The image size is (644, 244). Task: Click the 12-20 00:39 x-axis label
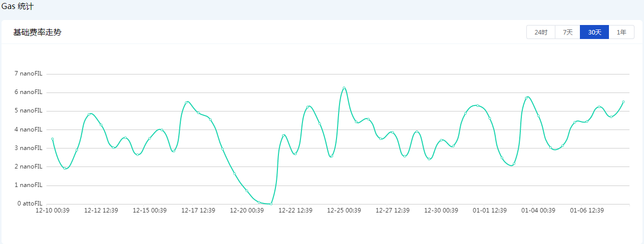(x=247, y=211)
